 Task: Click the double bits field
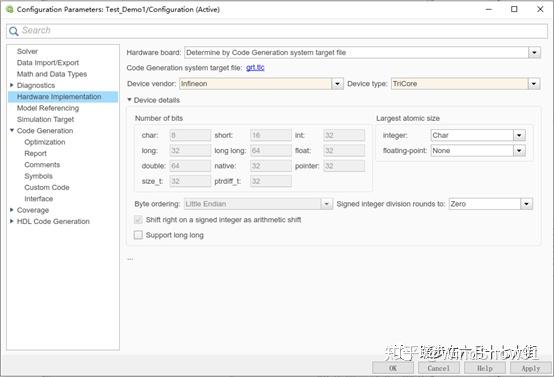tap(190, 166)
